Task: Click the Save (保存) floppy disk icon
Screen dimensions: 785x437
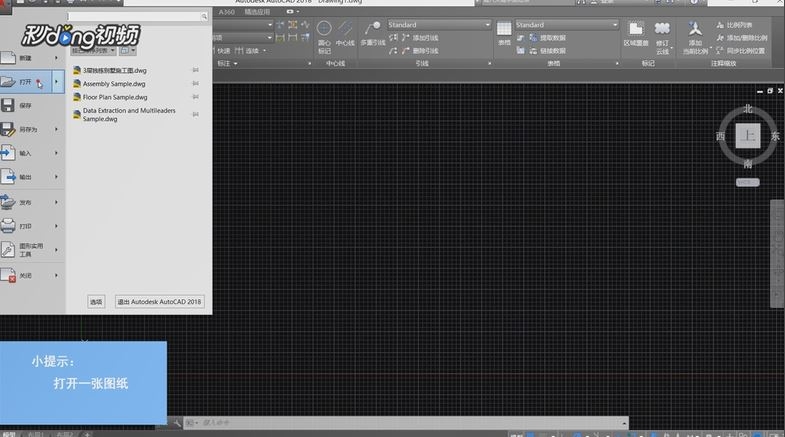Action: point(8,105)
